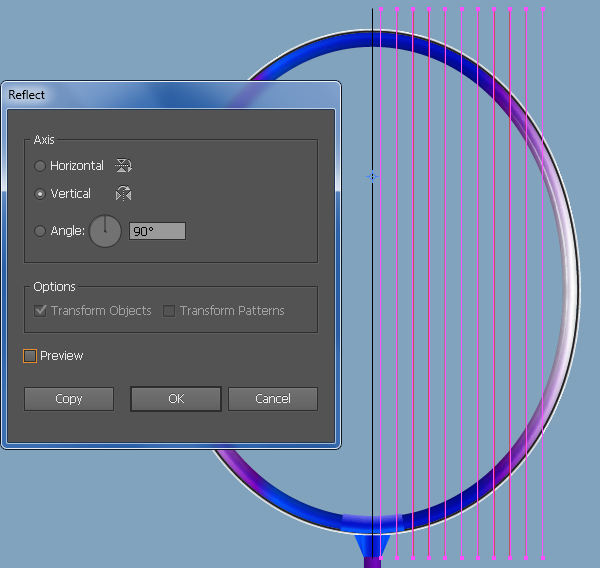
Task: Enable the Preview checkbox
Action: (x=30, y=356)
